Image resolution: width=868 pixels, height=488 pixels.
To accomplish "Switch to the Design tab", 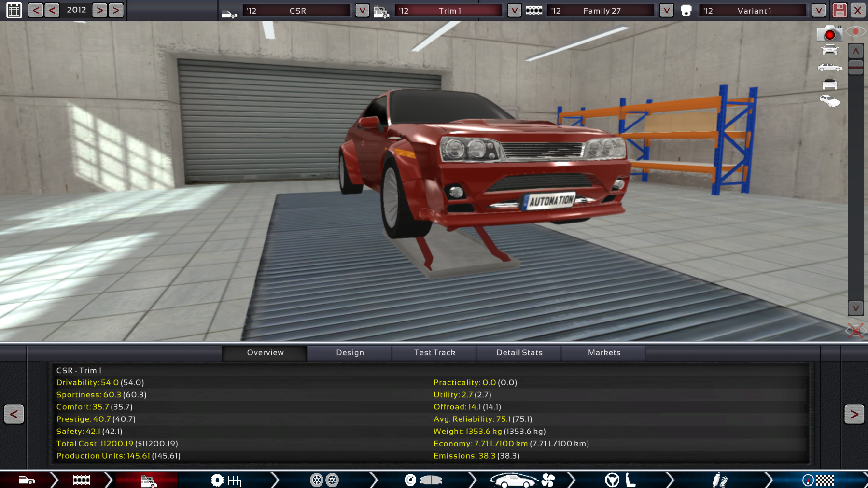I will pos(350,353).
